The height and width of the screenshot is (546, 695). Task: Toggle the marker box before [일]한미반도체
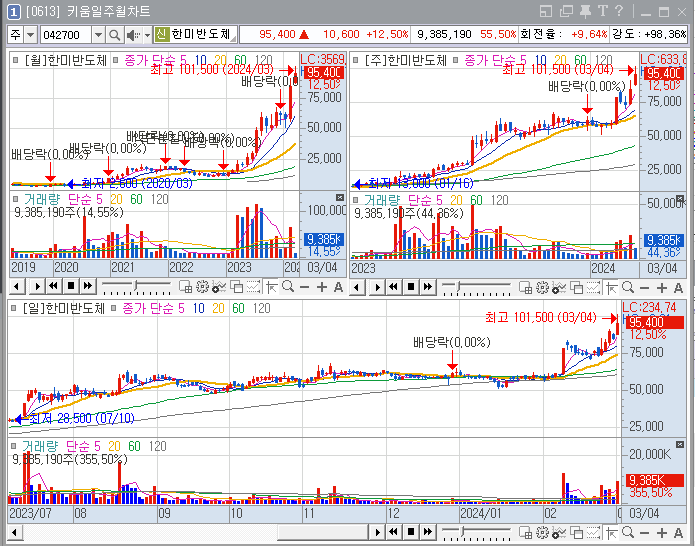coord(14,308)
